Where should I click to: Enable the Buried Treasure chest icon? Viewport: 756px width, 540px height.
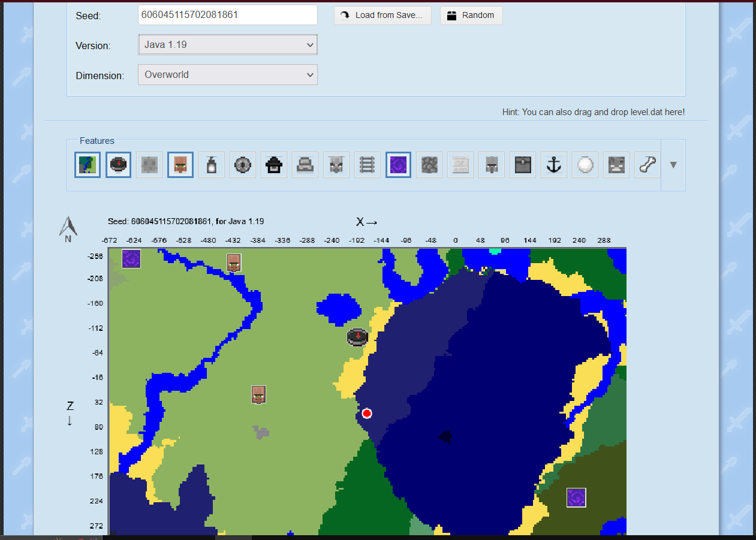point(523,165)
